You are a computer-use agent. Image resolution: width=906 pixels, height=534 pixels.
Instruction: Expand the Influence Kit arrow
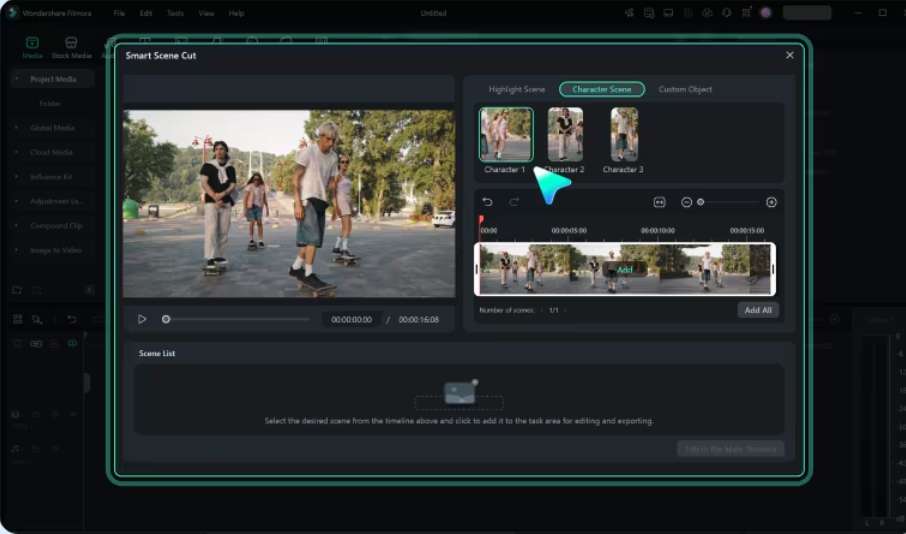(x=17, y=177)
